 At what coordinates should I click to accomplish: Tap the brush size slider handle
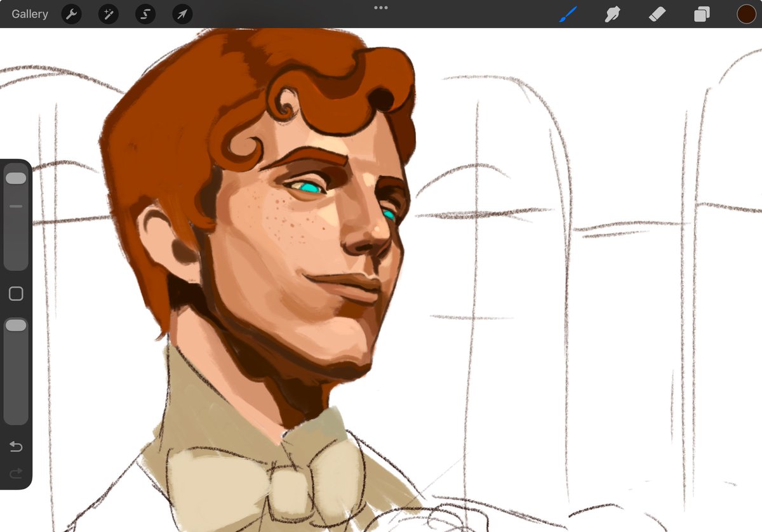click(x=16, y=178)
